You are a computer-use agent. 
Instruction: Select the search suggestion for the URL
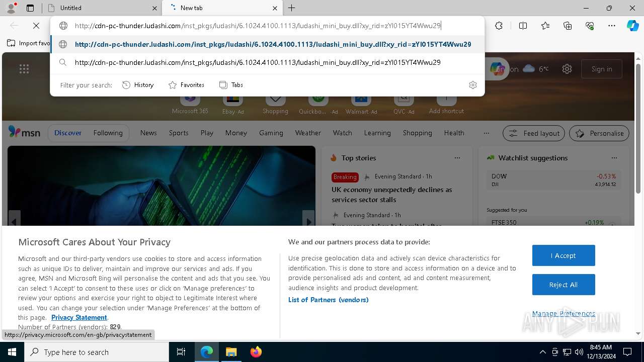tap(267, 62)
